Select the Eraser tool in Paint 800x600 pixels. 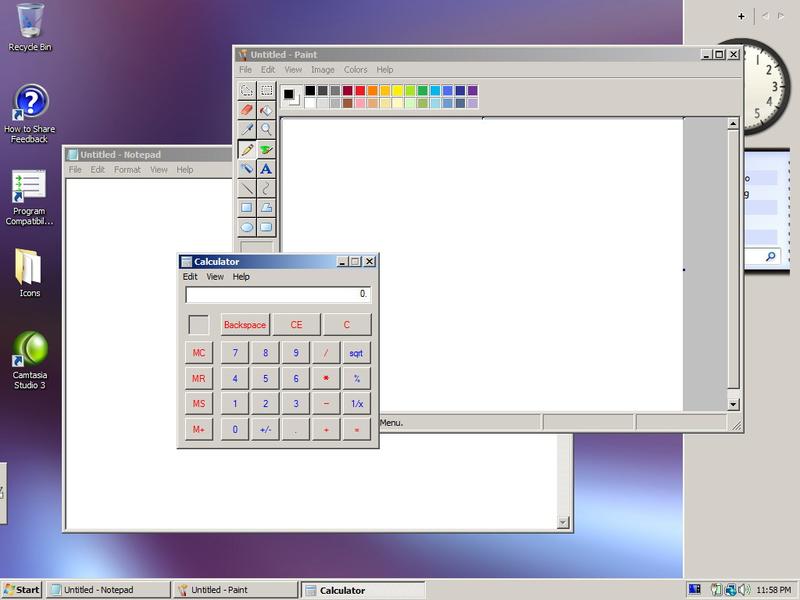pyautogui.click(x=246, y=110)
